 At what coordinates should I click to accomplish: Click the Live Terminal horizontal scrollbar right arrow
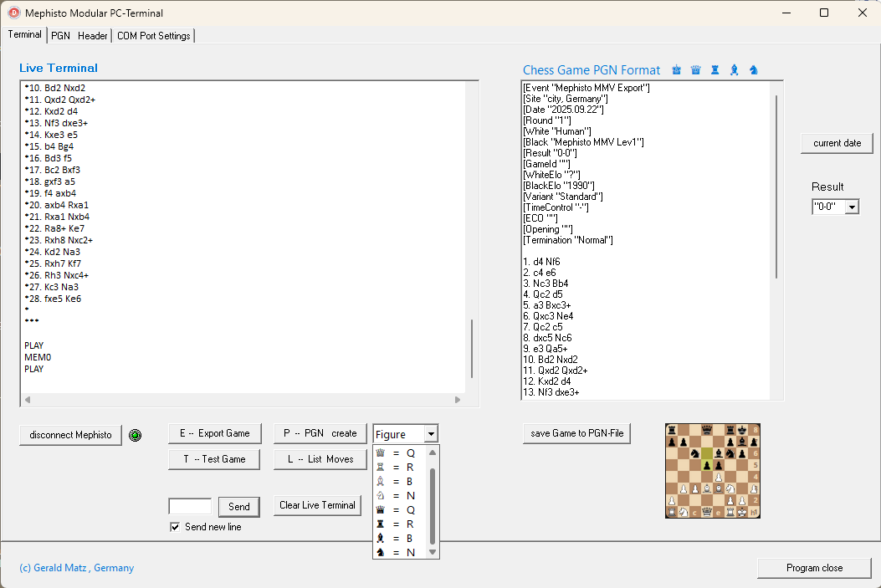click(x=458, y=400)
